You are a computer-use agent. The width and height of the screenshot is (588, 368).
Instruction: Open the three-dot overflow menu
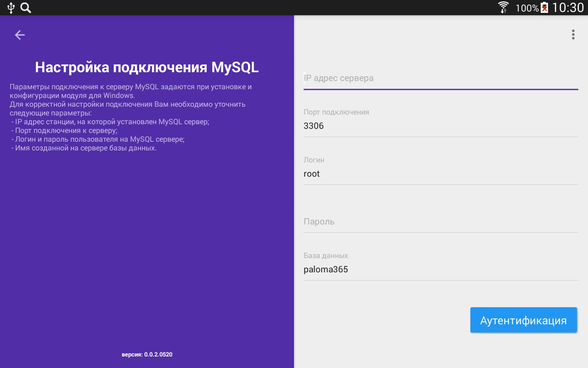coord(573,34)
